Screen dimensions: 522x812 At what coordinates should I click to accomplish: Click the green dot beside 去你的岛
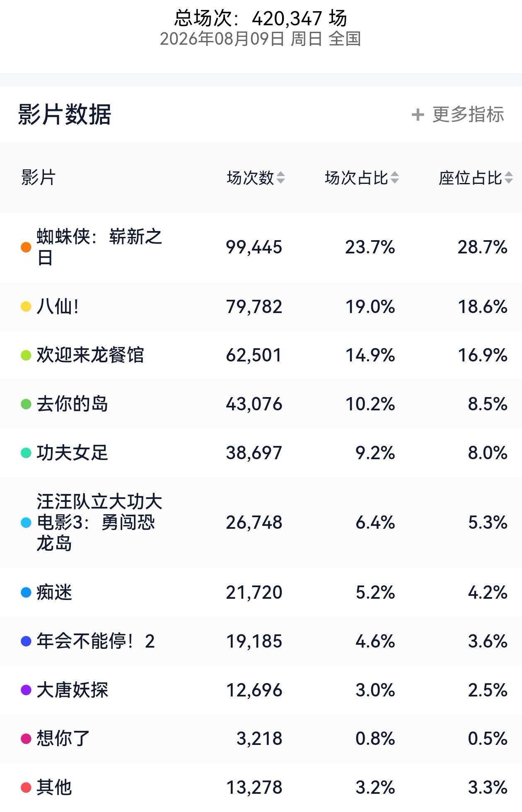click(26, 404)
